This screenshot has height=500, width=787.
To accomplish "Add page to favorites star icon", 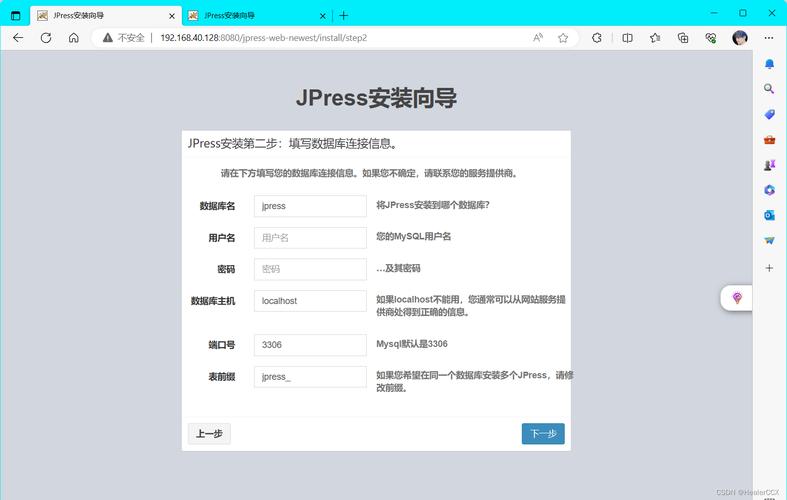I will coord(563,38).
